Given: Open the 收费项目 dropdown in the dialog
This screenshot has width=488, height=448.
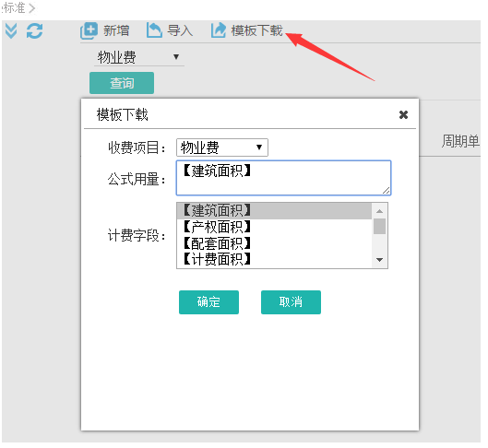Looking at the screenshot, I should tap(222, 147).
